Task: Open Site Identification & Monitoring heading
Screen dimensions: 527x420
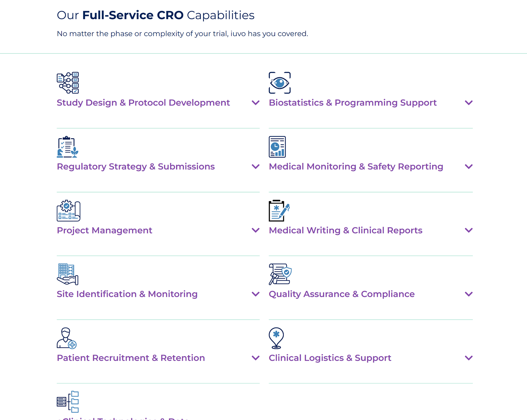Action: [x=127, y=294]
